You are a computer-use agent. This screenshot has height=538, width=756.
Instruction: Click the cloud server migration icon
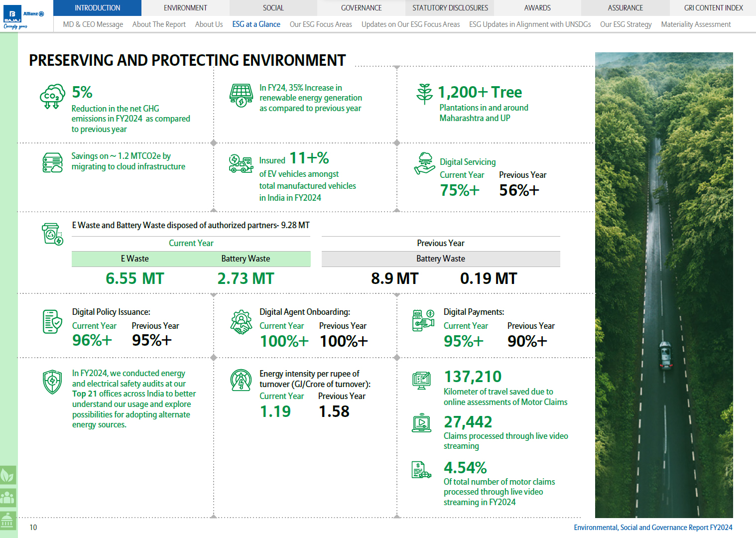pos(52,162)
